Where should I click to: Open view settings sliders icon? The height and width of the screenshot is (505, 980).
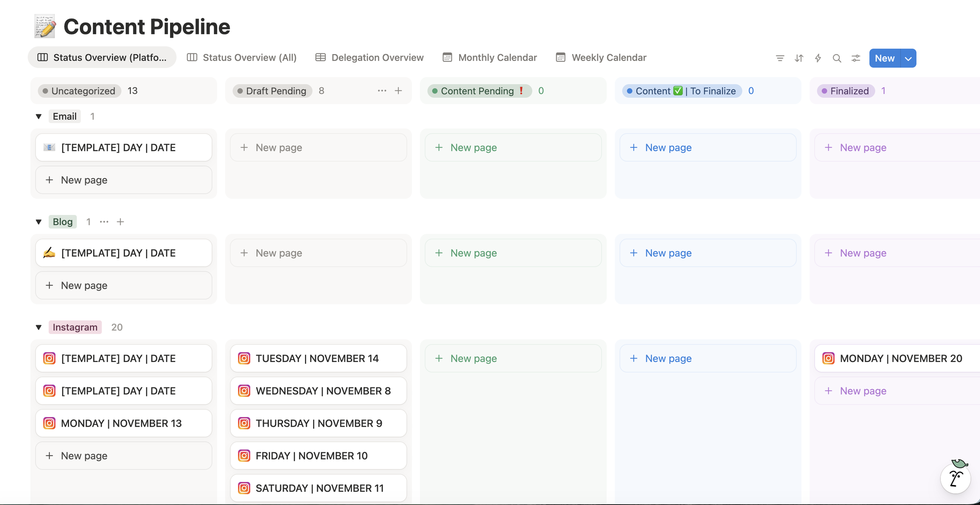pos(856,58)
